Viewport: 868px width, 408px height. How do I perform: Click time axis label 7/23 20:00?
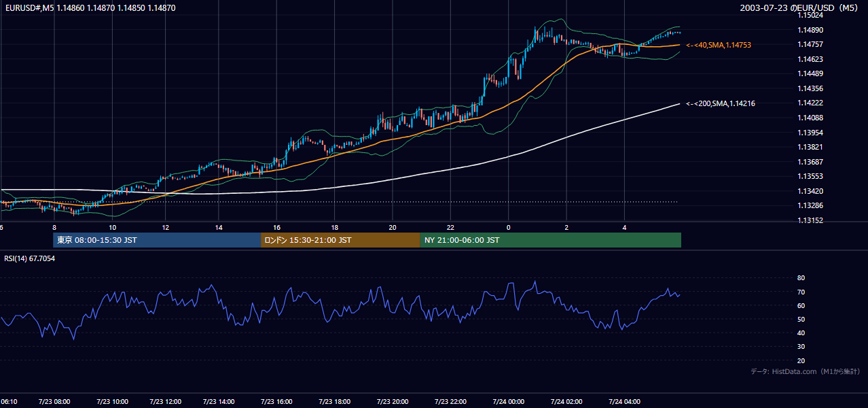[392, 402]
